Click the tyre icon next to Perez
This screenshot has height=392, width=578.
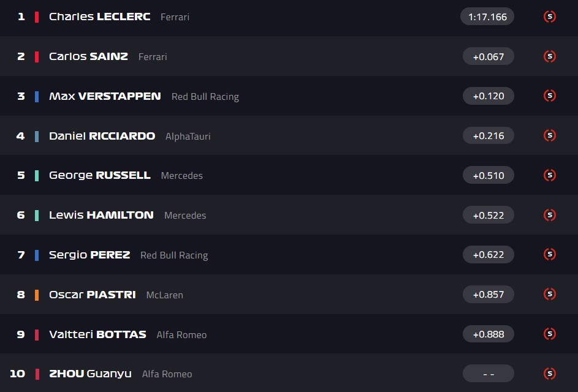tap(550, 254)
